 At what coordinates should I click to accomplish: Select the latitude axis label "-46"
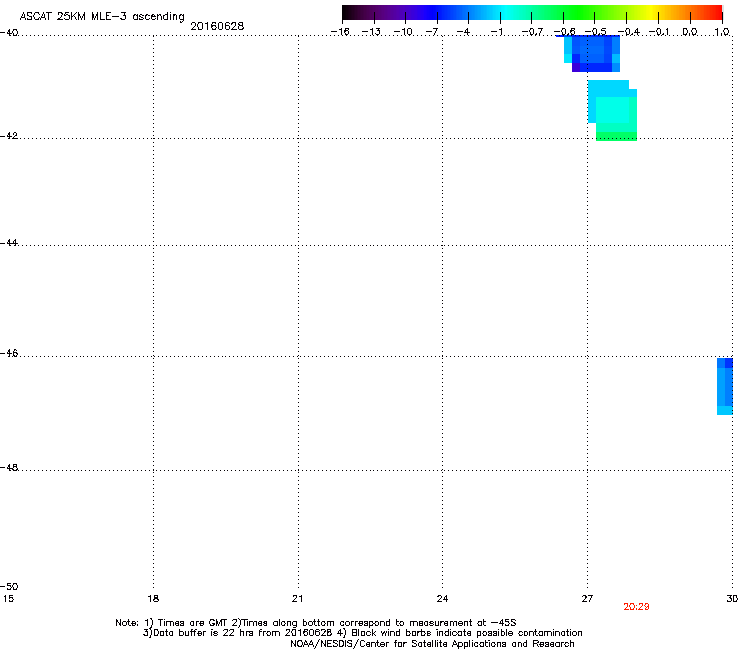(9, 353)
